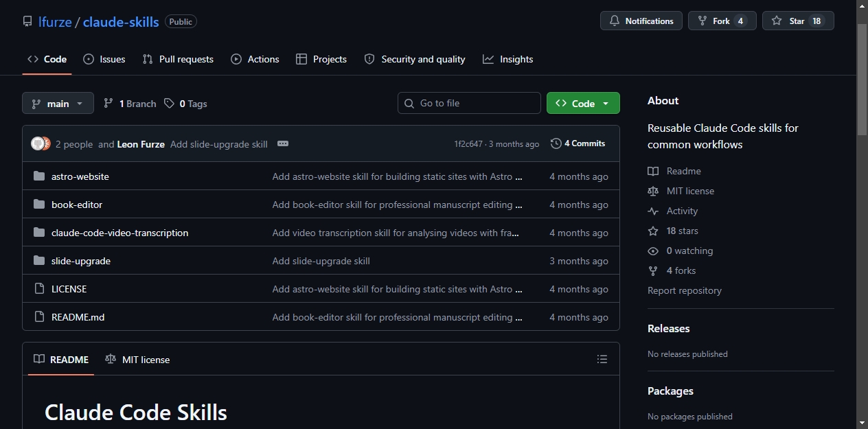
Task: View the 0 Tags link
Action: pyautogui.click(x=185, y=104)
